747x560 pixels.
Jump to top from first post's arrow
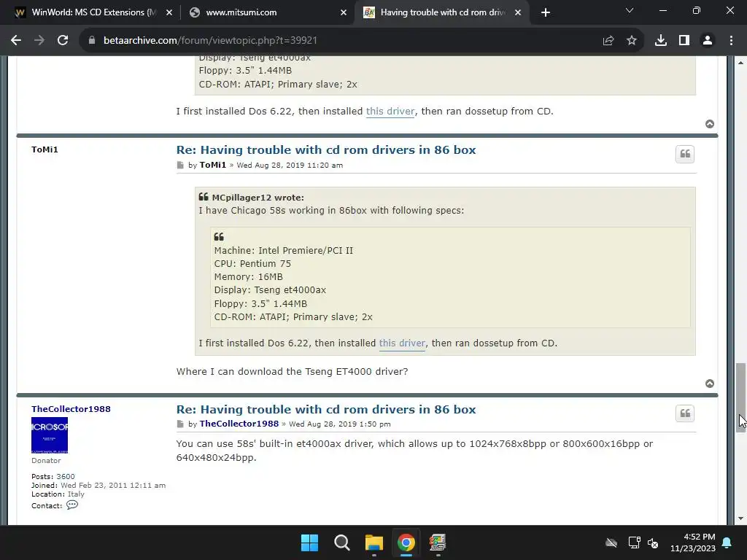coord(710,124)
